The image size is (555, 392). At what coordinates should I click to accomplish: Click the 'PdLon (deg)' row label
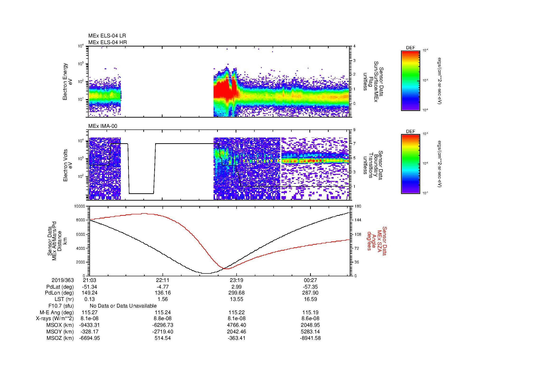59,293
